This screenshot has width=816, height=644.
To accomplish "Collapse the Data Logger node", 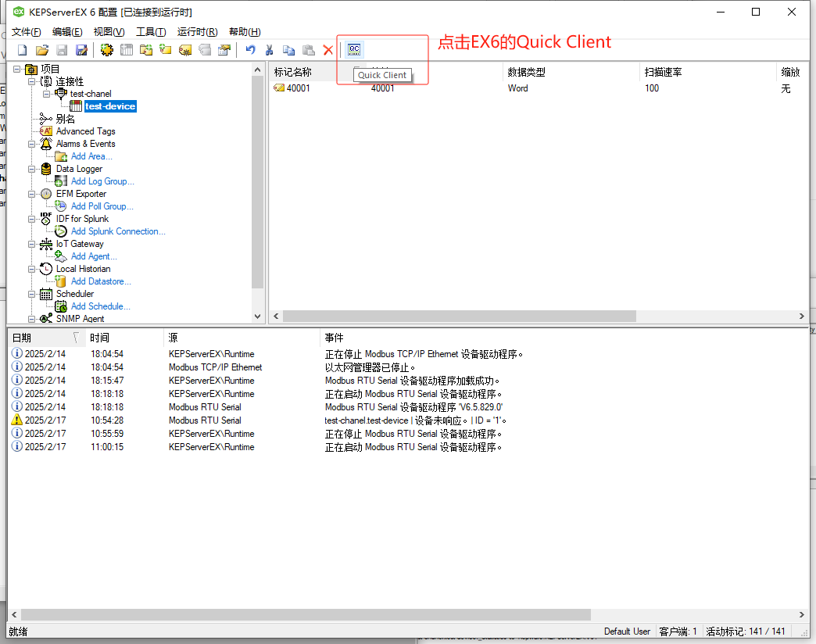I will (32, 169).
